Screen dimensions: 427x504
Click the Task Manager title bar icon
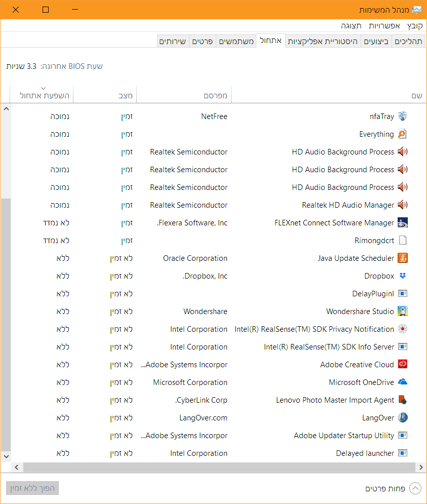tap(417, 10)
